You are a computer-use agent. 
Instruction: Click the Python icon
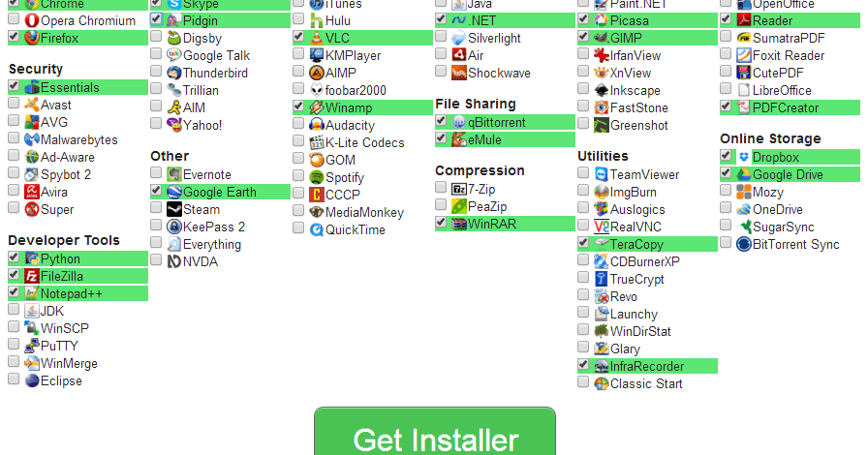[32, 258]
